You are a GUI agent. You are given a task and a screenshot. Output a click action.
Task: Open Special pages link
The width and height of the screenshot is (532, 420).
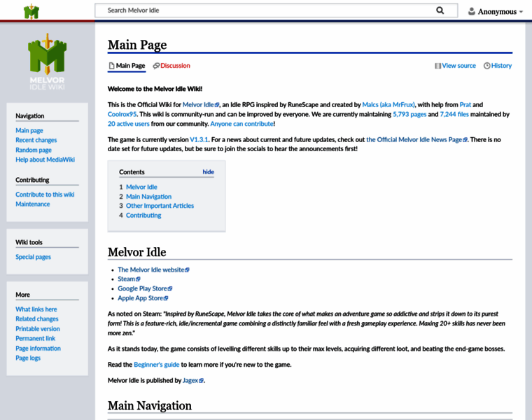[34, 257]
